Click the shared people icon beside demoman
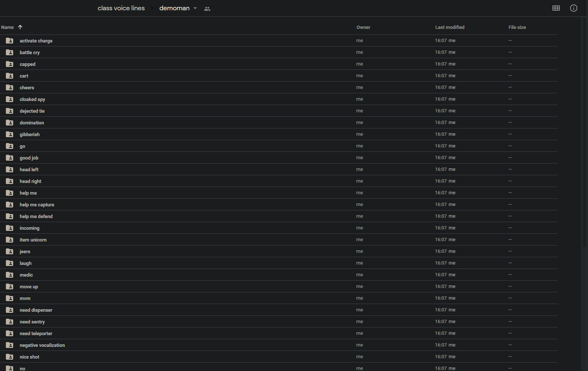 (x=207, y=9)
